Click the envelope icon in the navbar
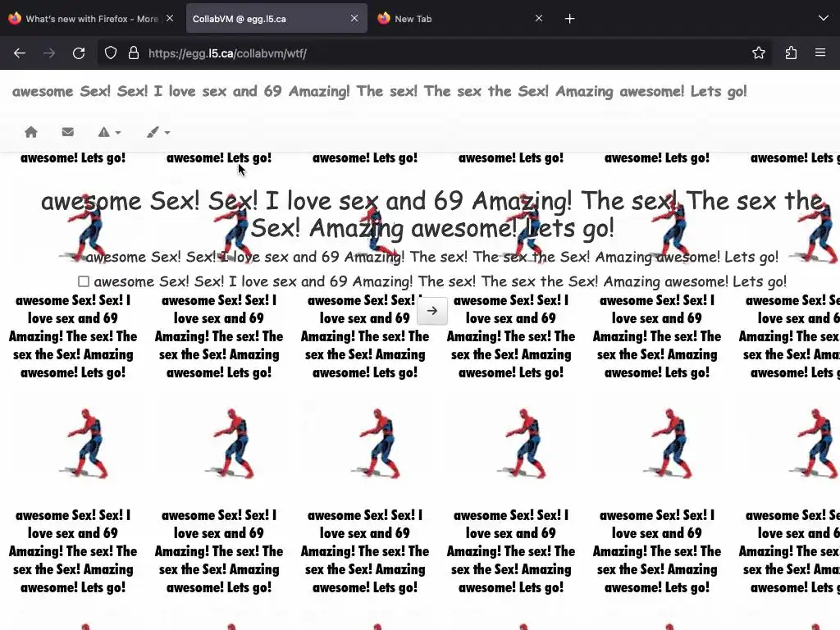This screenshot has width=840, height=630. coord(67,132)
